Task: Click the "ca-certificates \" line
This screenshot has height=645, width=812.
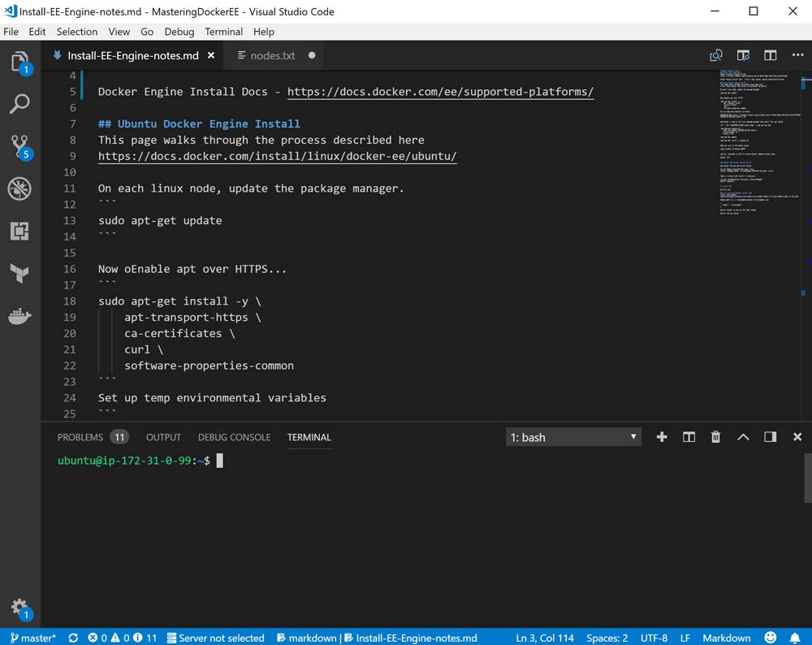Action: [x=179, y=333]
